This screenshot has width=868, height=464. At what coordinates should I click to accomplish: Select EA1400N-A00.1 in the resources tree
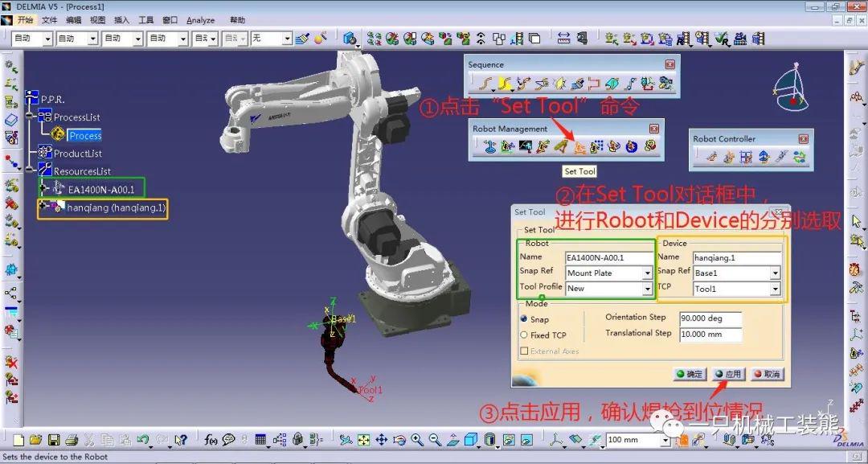click(101, 189)
